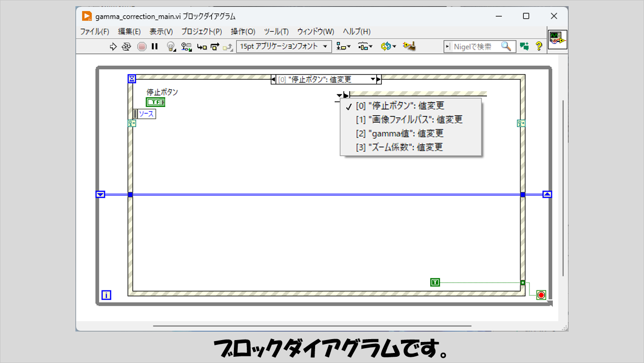Image resolution: width=644 pixels, height=363 pixels.
Task: Choose [2] "gamma値": 値変更 case
Action: click(x=400, y=133)
